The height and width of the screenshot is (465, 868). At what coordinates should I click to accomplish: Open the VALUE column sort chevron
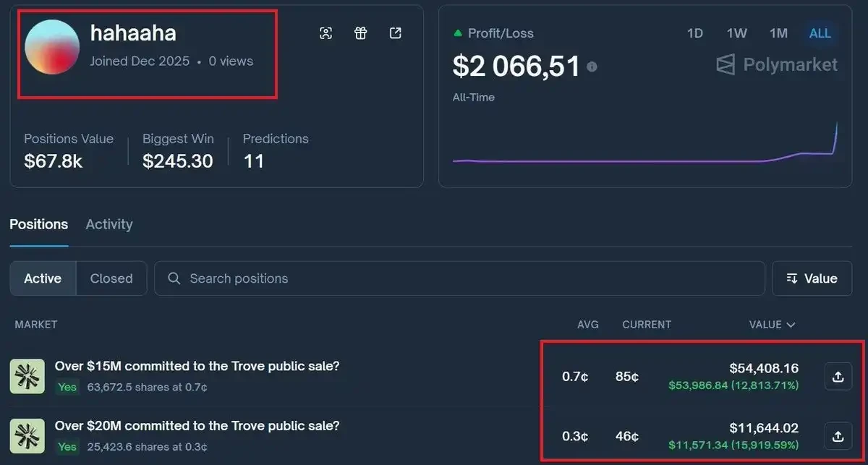[789, 324]
